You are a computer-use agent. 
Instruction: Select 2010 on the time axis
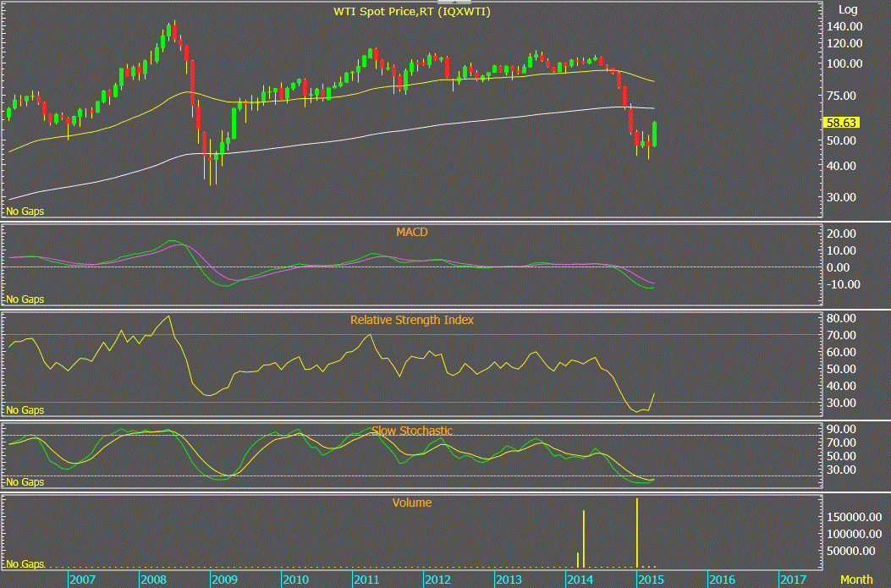[x=295, y=580]
